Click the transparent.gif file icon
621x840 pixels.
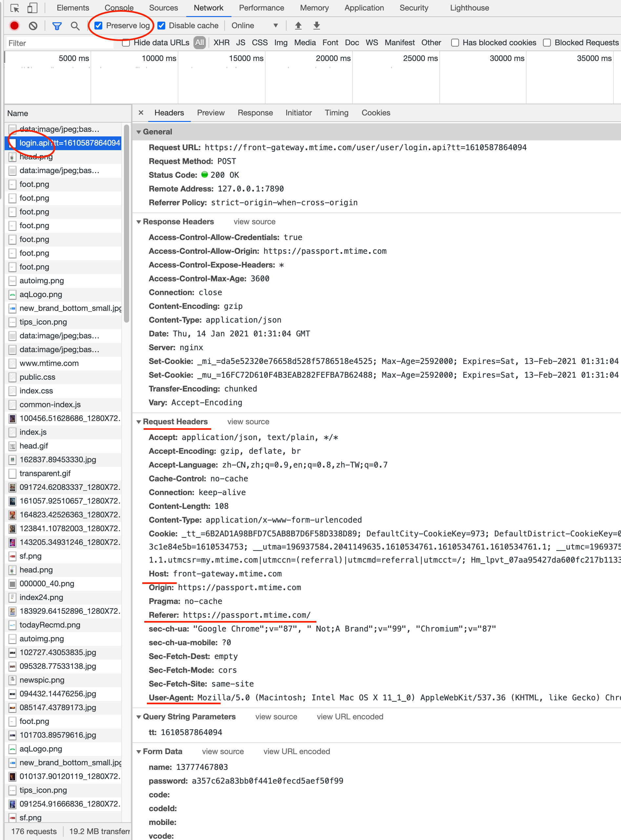pyautogui.click(x=12, y=473)
